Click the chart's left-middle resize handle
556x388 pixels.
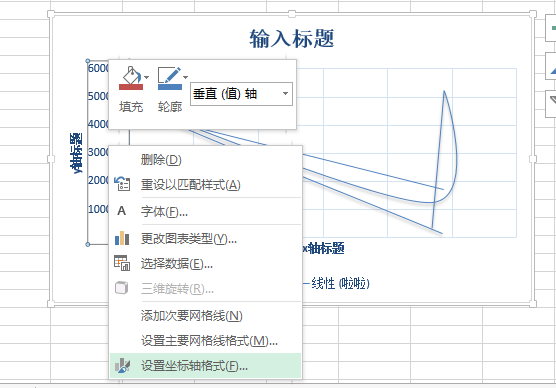tap(51, 159)
